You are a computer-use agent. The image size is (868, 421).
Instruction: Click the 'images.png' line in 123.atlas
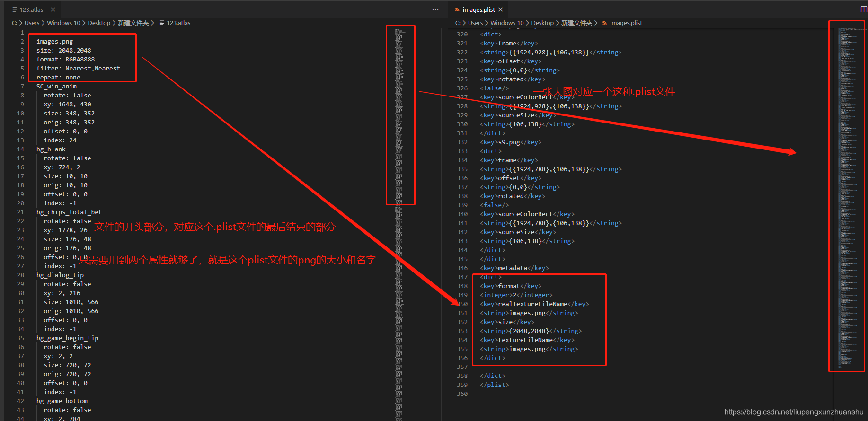[x=54, y=41]
